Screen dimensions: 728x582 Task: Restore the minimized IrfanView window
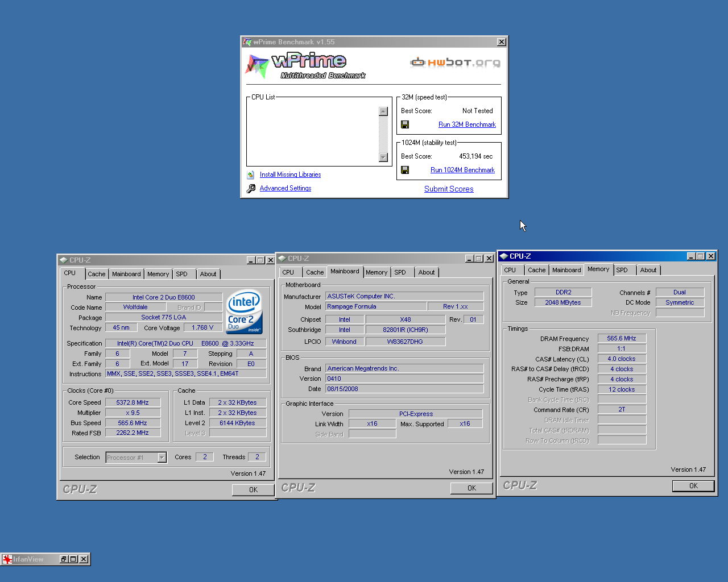pos(64,559)
